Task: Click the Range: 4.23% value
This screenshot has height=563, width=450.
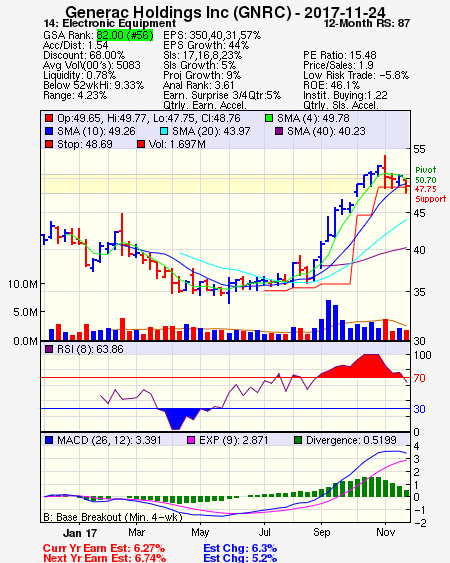Action: [75, 96]
